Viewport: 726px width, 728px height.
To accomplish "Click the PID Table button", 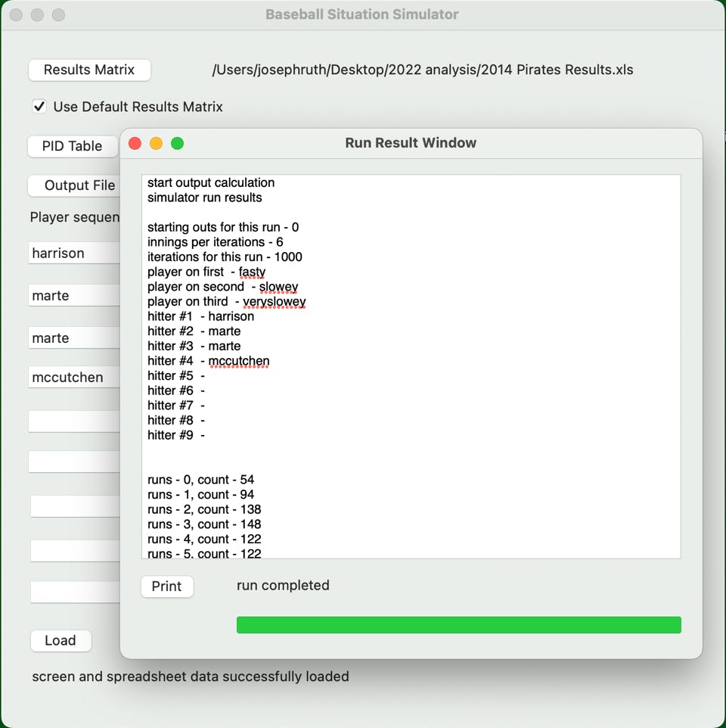I will pos(73,146).
